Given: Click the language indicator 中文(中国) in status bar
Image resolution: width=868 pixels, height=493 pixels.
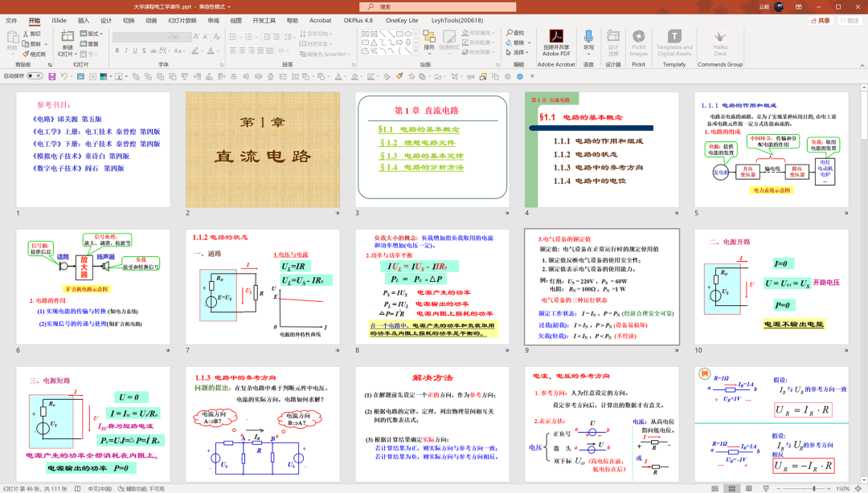Looking at the screenshot, I should (100, 489).
